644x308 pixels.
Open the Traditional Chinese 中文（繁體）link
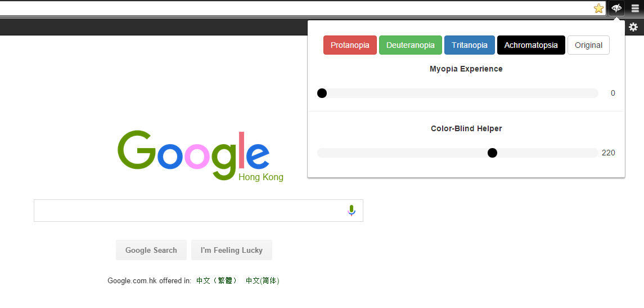click(217, 281)
